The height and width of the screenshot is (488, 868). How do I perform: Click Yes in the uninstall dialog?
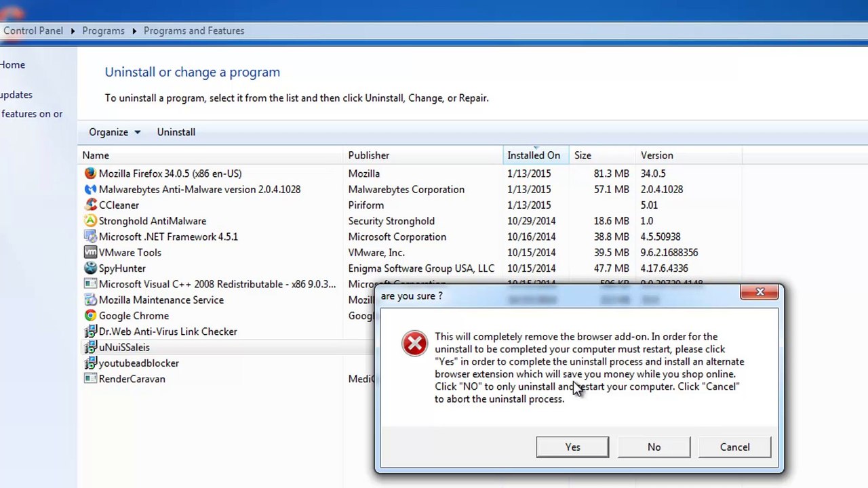click(572, 447)
